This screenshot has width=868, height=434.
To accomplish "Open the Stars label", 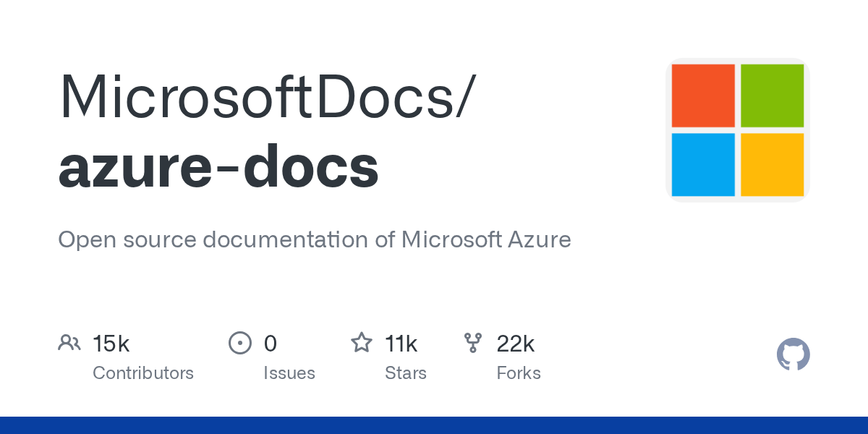I will pyautogui.click(x=406, y=373).
